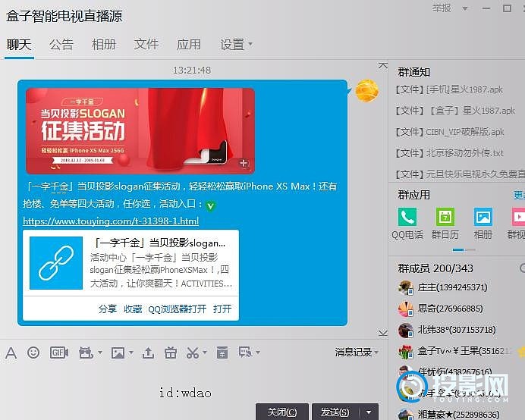Image resolution: width=525 pixels, height=420 pixels.
Task: Click QQ浏览器打开 on the link card
Action: click(177, 309)
